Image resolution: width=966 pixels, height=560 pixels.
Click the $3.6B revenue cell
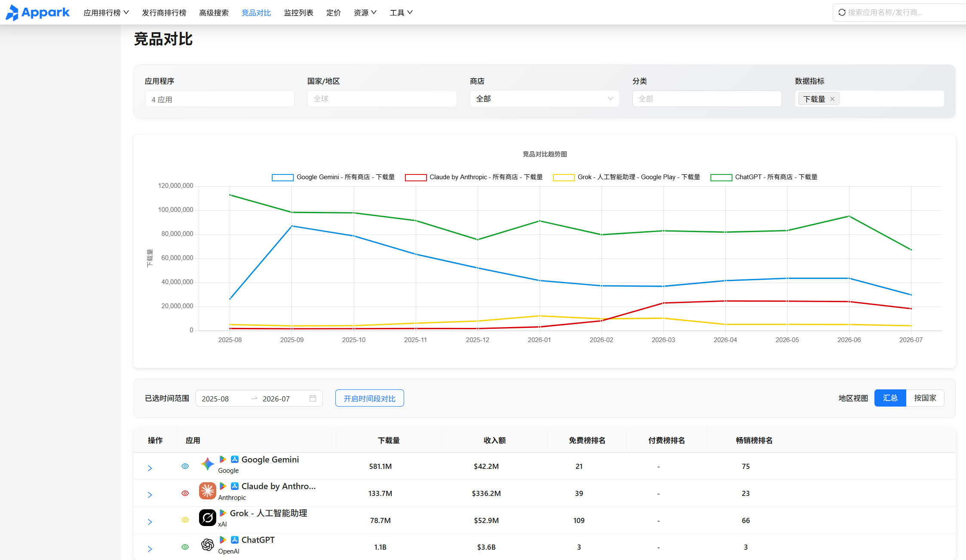[x=486, y=547]
